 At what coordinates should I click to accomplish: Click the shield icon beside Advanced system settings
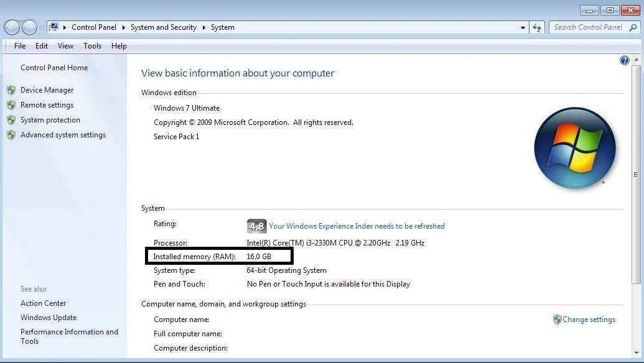11,134
